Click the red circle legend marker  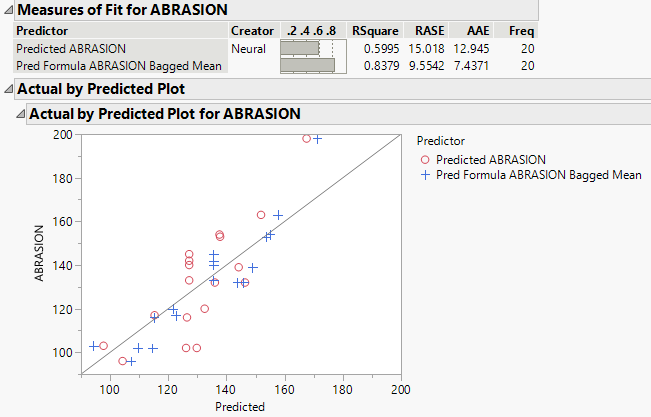[x=425, y=159]
